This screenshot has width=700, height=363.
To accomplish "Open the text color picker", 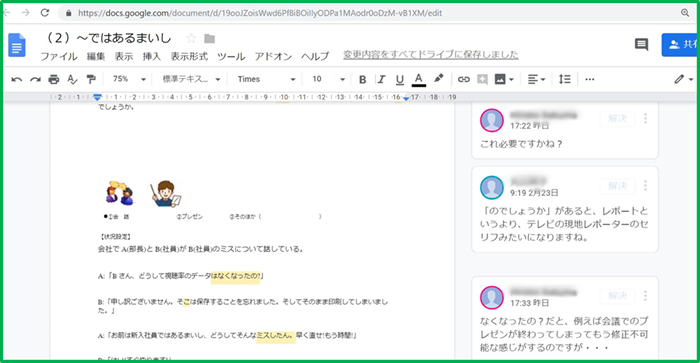I will click(418, 79).
